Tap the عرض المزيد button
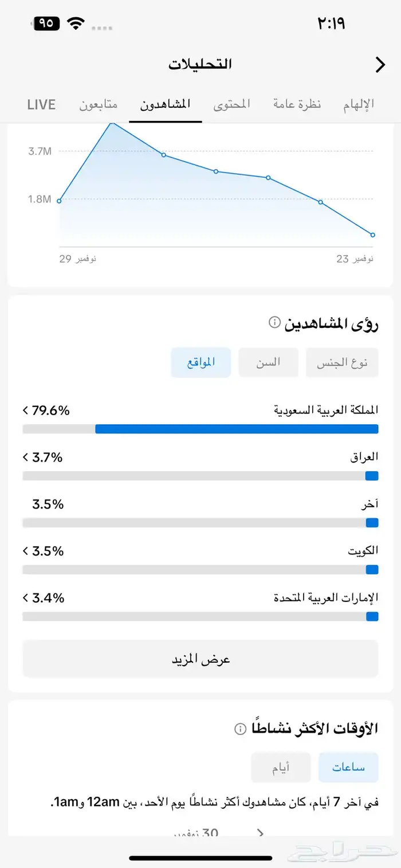Screen dimensions: 401x868 200,658
